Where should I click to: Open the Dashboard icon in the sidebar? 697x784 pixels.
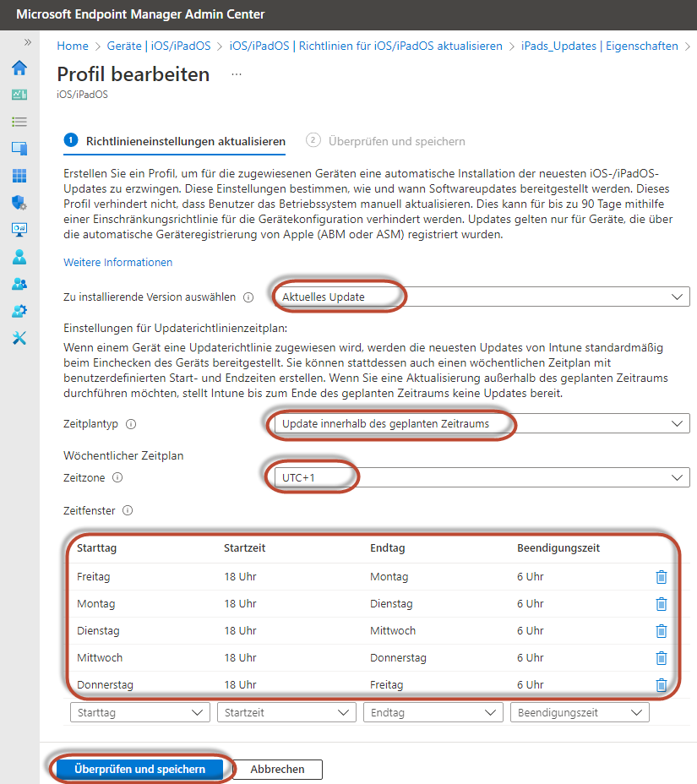coord(19,95)
